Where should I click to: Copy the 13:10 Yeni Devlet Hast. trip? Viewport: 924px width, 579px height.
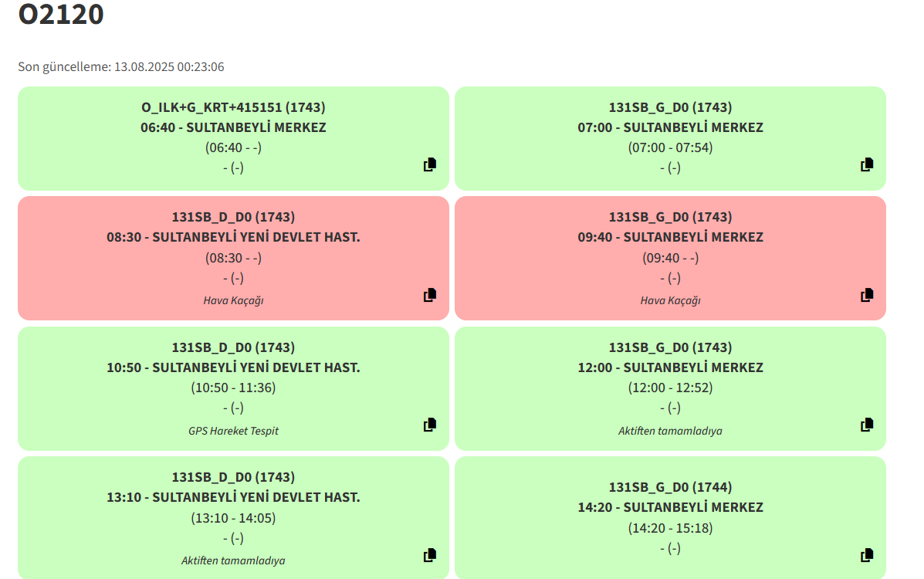point(430,555)
